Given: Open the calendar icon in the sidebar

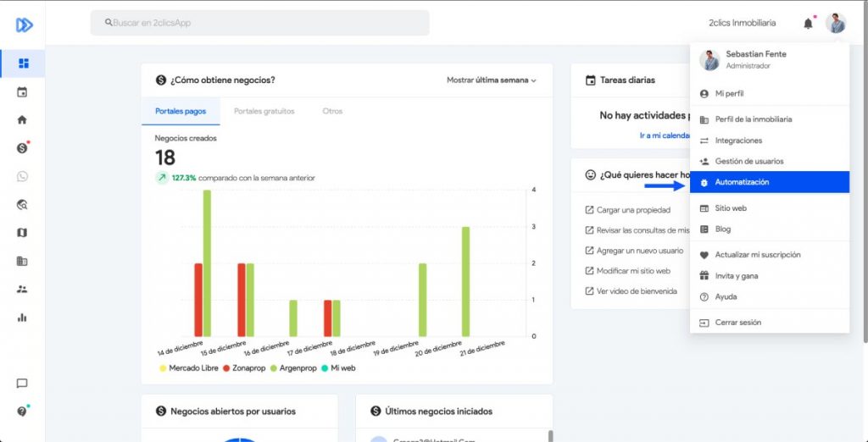Looking at the screenshot, I should click(x=22, y=91).
